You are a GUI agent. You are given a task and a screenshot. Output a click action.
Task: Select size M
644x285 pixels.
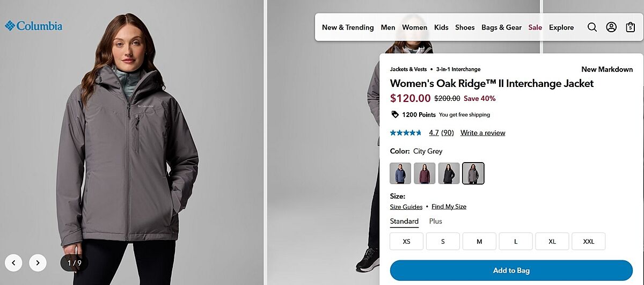pos(479,242)
